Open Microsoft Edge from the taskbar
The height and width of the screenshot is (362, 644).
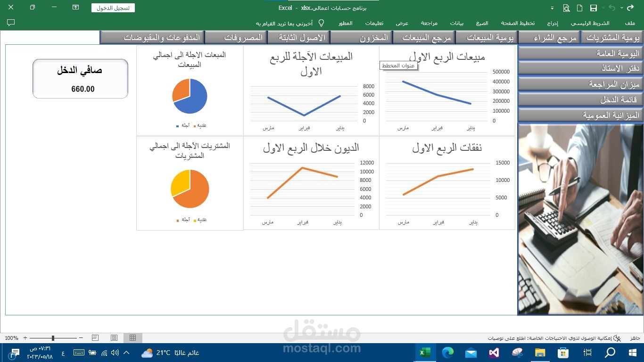tap(448, 353)
